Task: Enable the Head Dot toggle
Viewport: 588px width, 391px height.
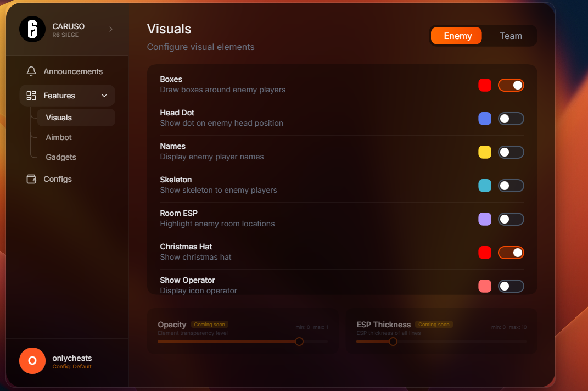Action: click(x=511, y=119)
